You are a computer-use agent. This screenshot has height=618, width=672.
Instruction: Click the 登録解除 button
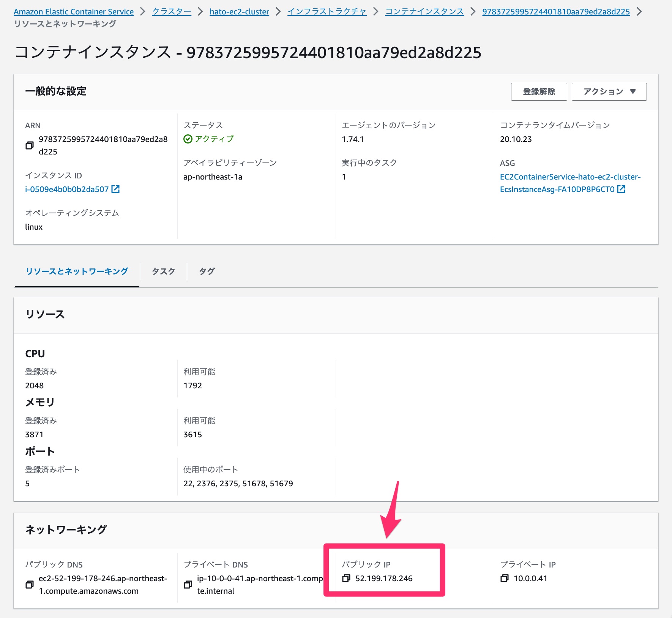539,91
